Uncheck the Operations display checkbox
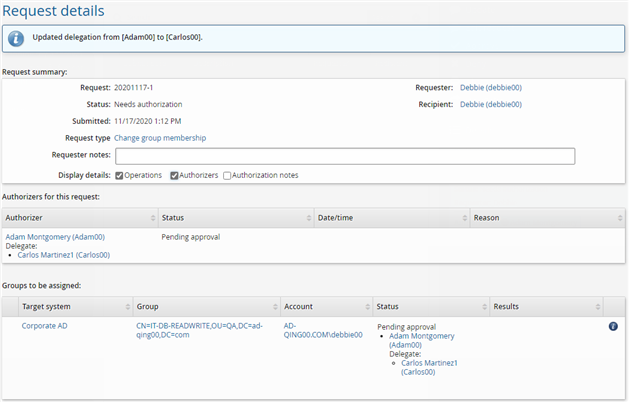This screenshot has height=402, width=629. pyautogui.click(x=120, y=176)
